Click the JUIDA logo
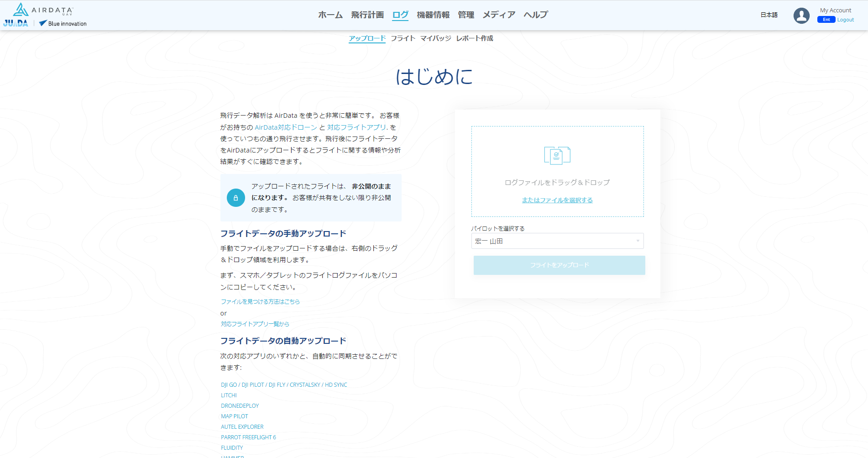 [x=16, y=23]
